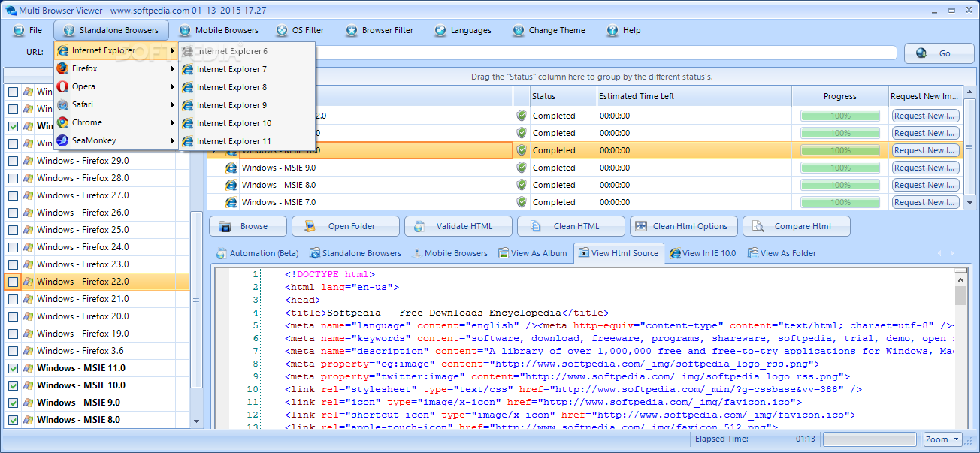The image size is (980, 453).
Task: Switch to the View As Folder tab
Action: (x=782, y=253)
